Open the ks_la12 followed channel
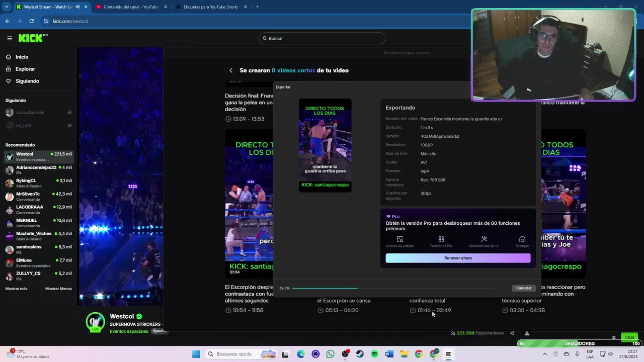 pyautogui.click(x=38, y=126)
